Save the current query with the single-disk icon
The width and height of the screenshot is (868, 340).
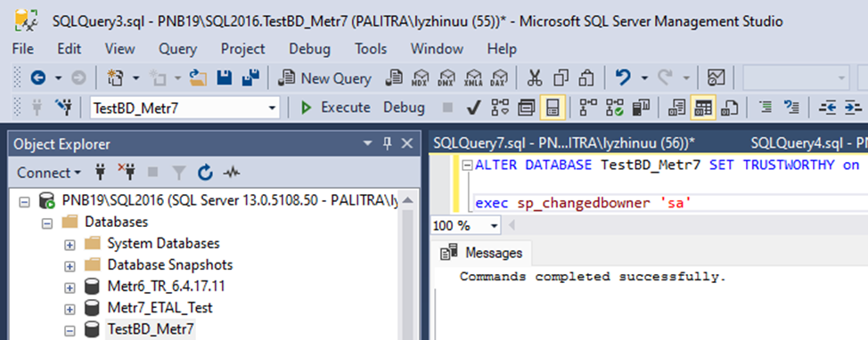tap(225, 78)
